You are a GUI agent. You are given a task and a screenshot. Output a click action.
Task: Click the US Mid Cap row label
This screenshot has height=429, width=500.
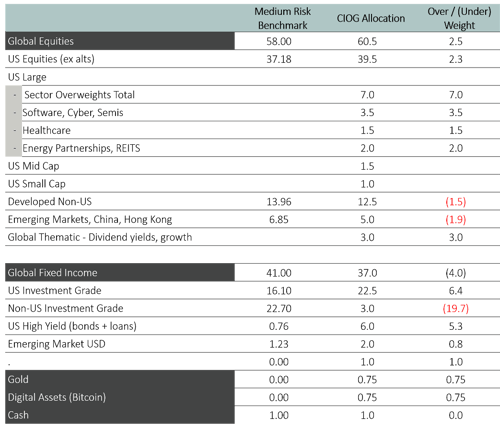(x=33, y=166)
